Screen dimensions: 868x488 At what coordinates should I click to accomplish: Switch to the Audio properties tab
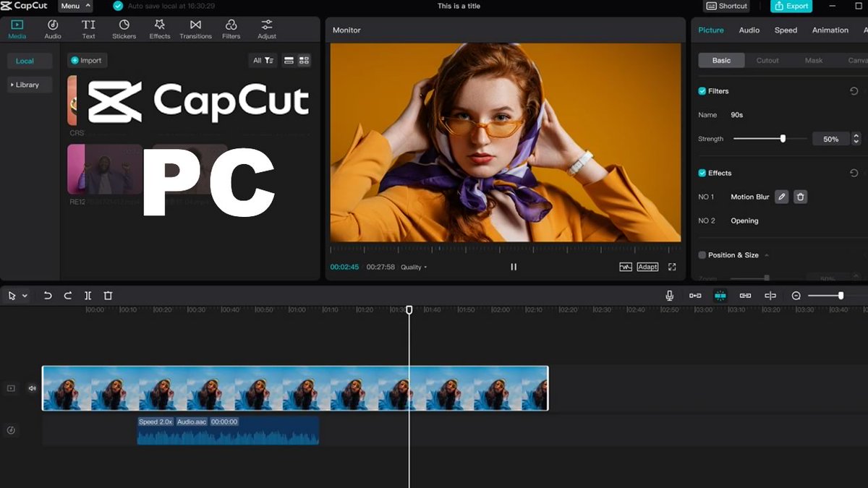click(749, 30)
